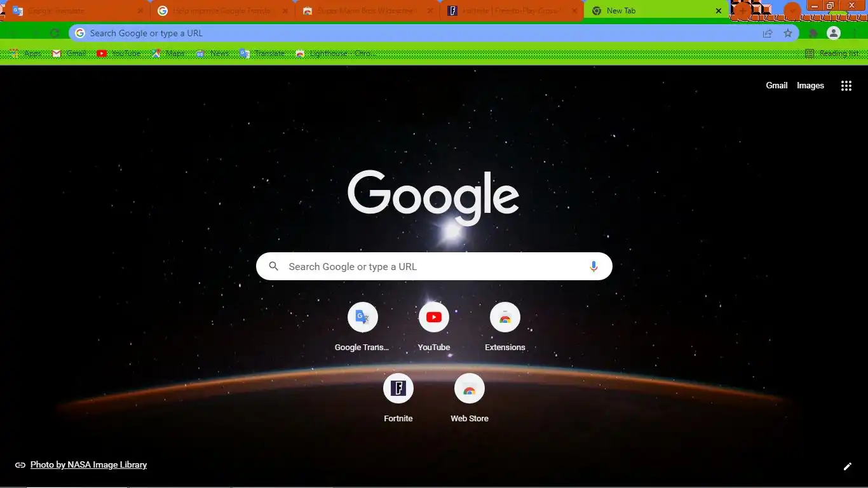Screen dimensions: 868x488
Task: Click the Google icon in address bar
Action: click(x=80, y=33)
